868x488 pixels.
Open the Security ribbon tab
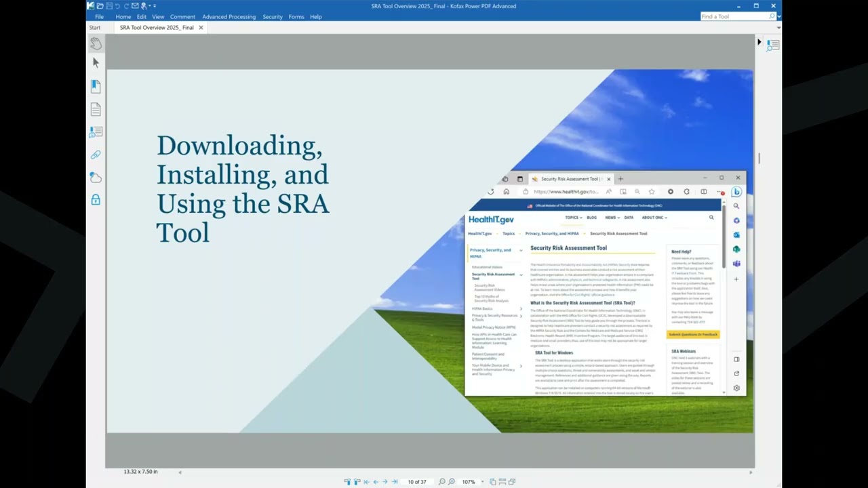coord(273,16)
